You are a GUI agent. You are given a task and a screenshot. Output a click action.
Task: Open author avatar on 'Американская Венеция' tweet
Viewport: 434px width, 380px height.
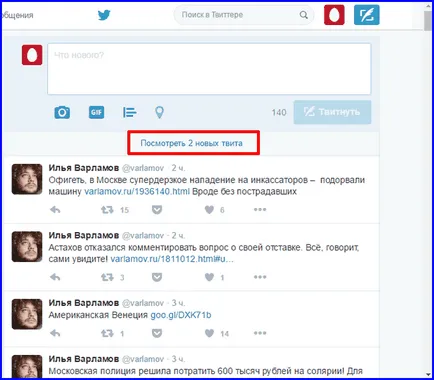[27, 314]
